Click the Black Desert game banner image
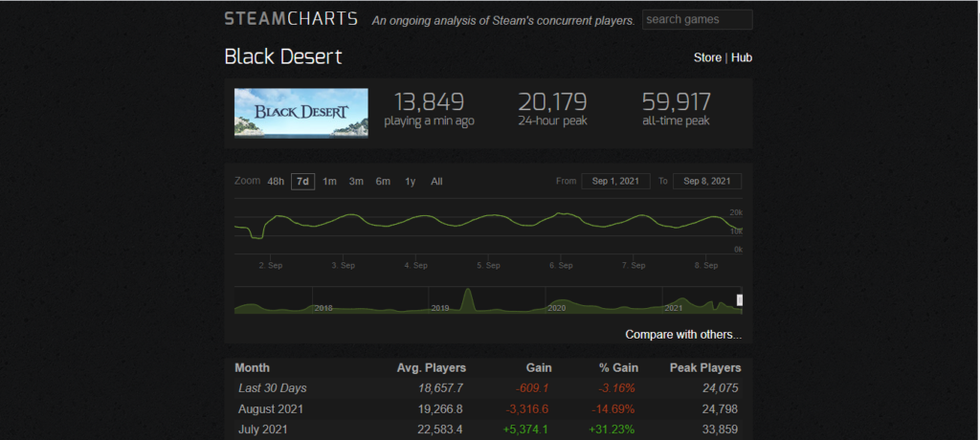The height and width of the screenshot is (440, 980). (x=301, y=113)
